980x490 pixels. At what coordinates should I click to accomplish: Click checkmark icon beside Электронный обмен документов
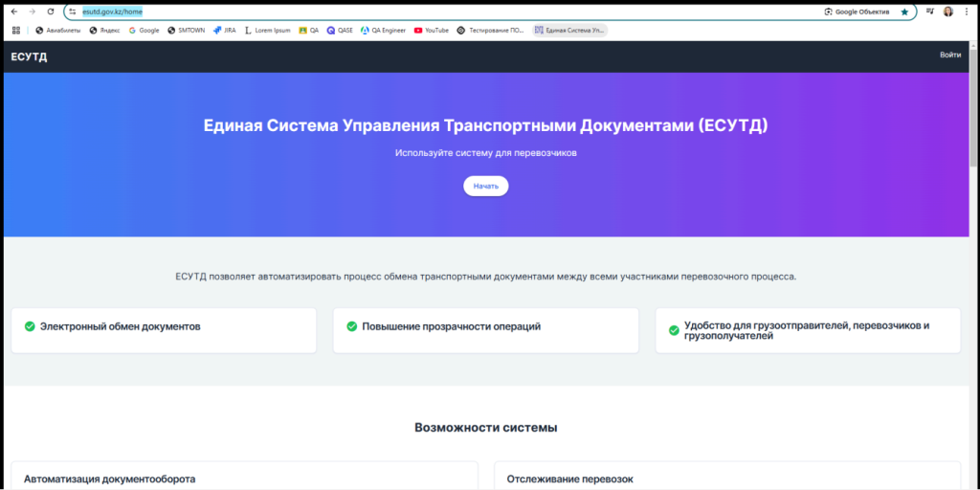pos(30,326)
